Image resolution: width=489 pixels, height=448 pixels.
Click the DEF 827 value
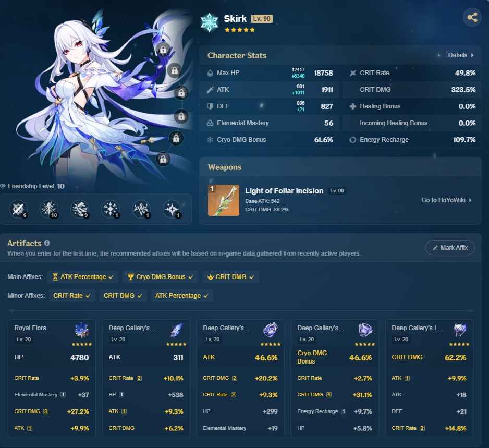click(x=327, y=106)
